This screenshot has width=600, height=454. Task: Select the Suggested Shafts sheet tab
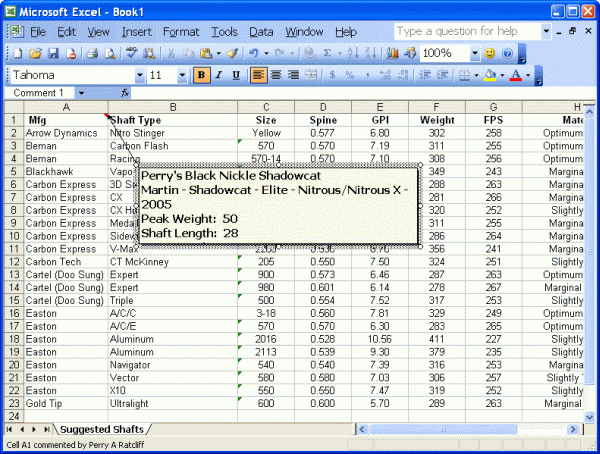[x=99, y=429]
